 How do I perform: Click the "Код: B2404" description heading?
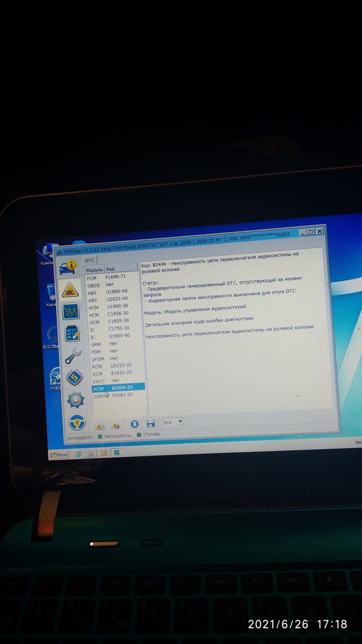pyautogui.click(x=219, y=262)
